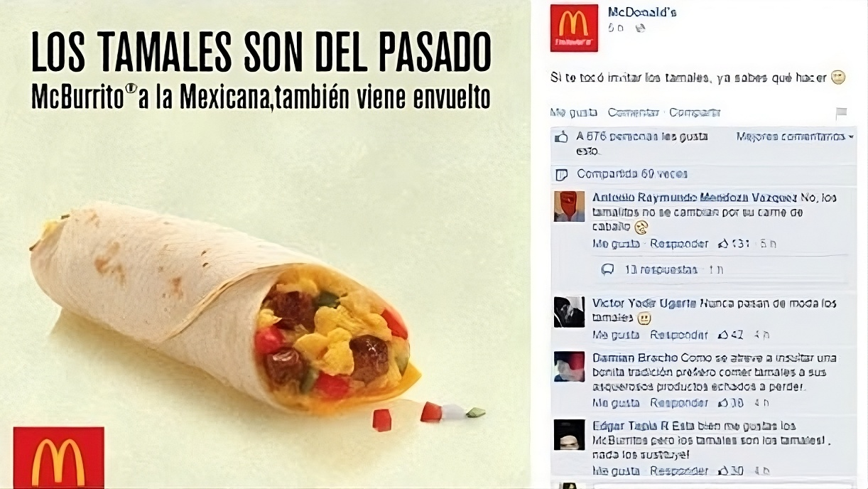The width and height of the screenshot is (868, 489).
Task: Click the flag icon beside post actions
Action: (842, 113)
